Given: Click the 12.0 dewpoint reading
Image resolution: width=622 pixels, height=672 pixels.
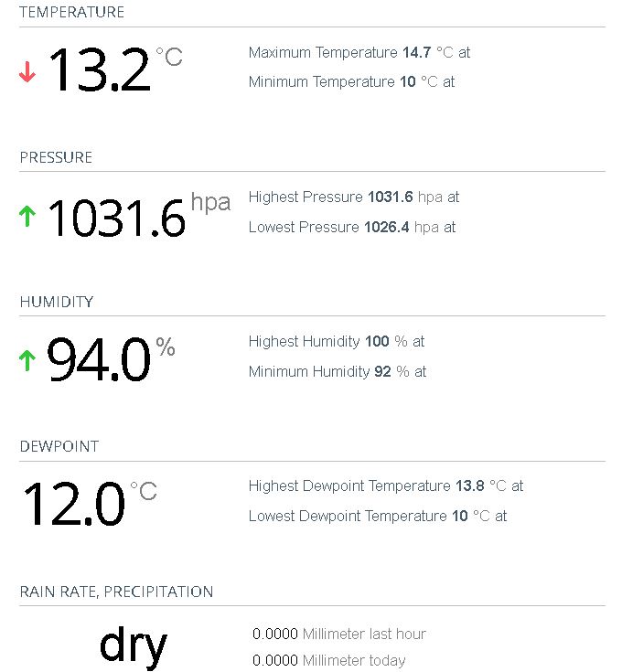Looking at the screenshot, I should pyautogui.click(x=73, y=505).
